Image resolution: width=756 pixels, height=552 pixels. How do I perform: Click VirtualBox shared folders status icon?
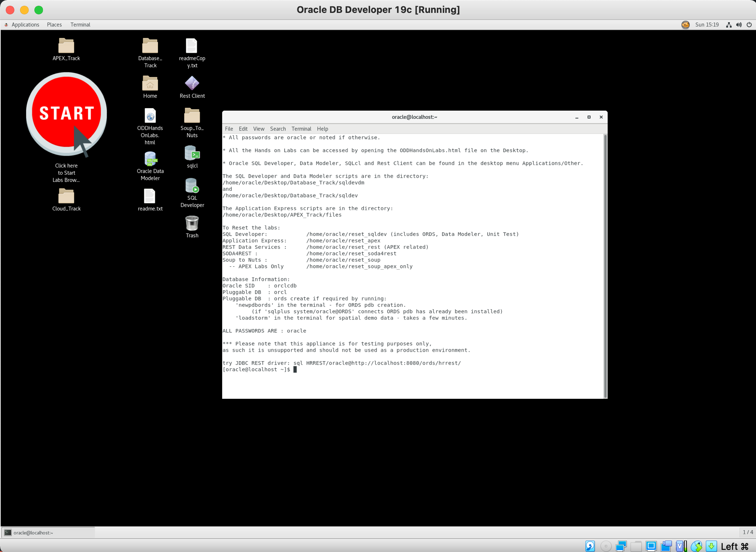point(636,546)
